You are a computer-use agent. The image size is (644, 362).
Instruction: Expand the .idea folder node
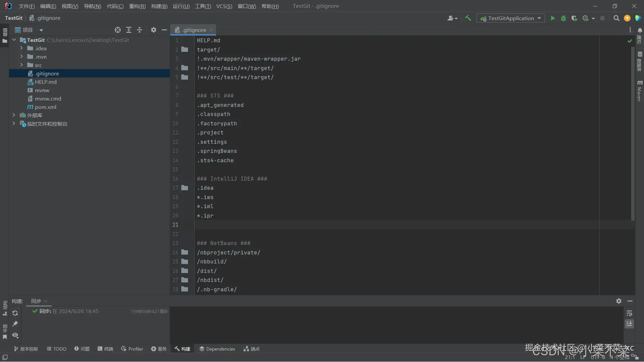(21, 48)
